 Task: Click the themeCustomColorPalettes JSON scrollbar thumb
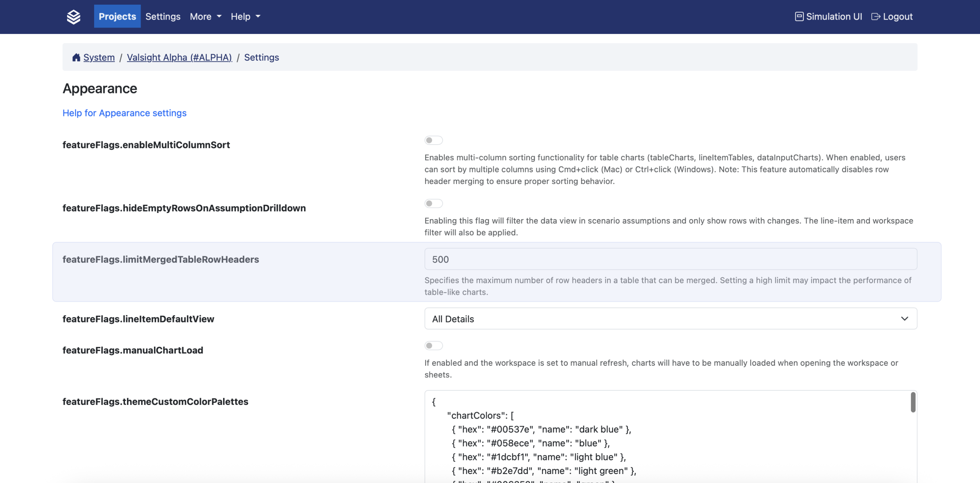913,402
